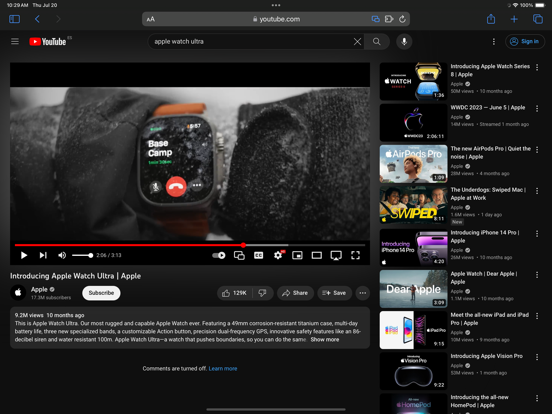Open YouTube settings three-dot menu
552x414 pixels.
point(494,42)
